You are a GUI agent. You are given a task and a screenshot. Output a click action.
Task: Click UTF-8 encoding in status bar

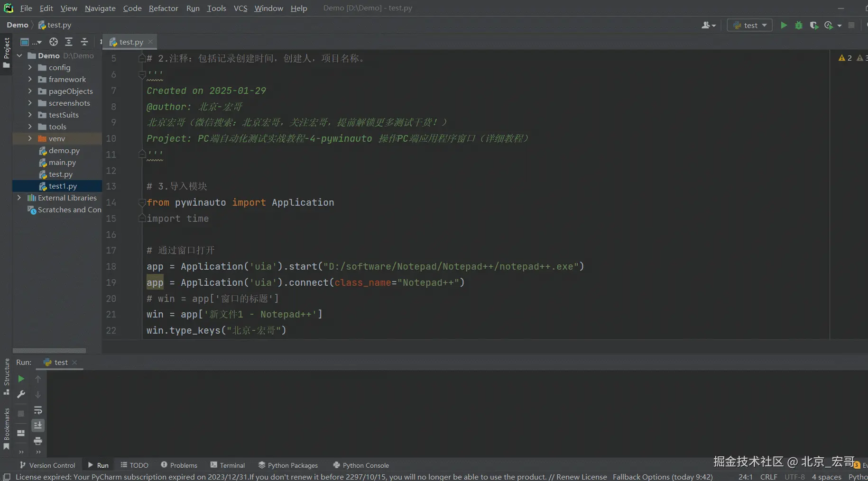point(794,477)
